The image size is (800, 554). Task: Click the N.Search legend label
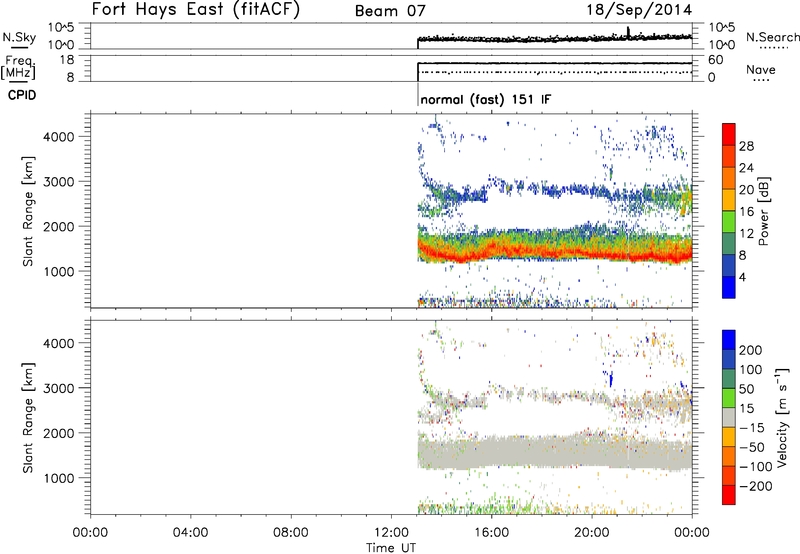point(772,37)
